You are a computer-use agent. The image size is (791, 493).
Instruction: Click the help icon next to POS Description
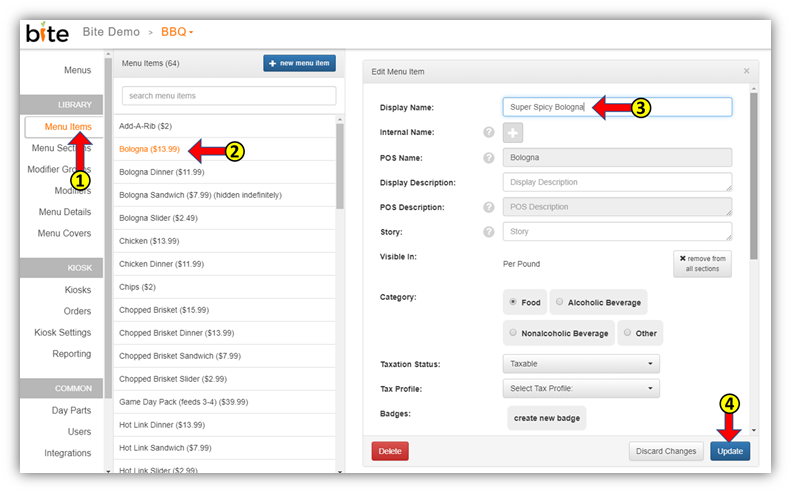point(489,207)
